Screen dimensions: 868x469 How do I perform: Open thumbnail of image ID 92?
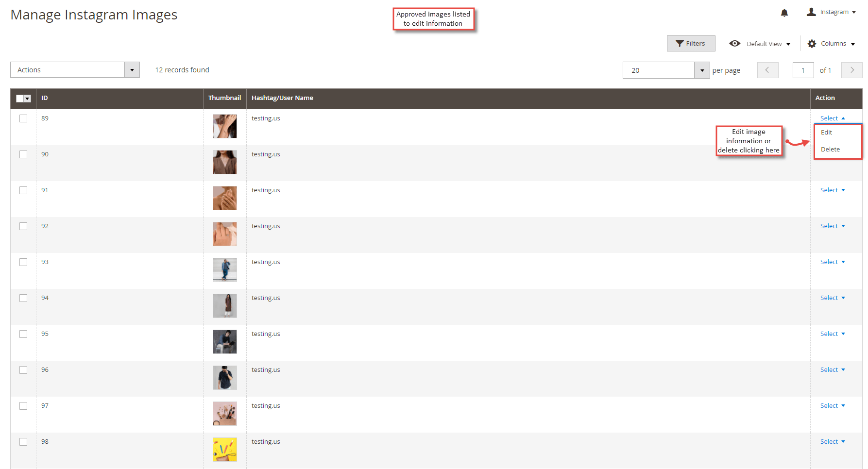[225, 234]
